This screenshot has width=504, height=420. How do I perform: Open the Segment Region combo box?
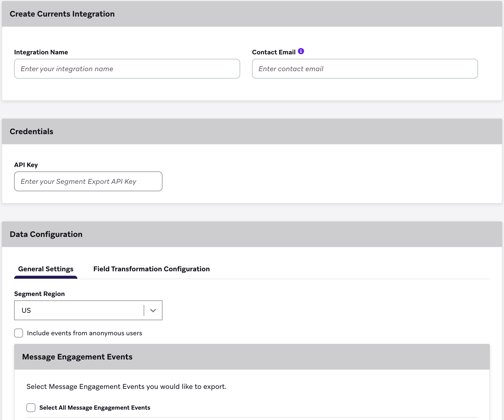point(88,310)
